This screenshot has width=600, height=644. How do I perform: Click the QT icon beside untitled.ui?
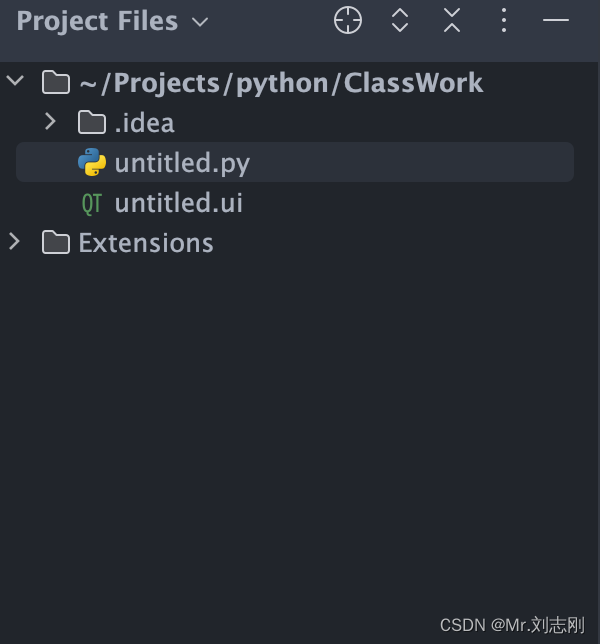click(92, 203)
